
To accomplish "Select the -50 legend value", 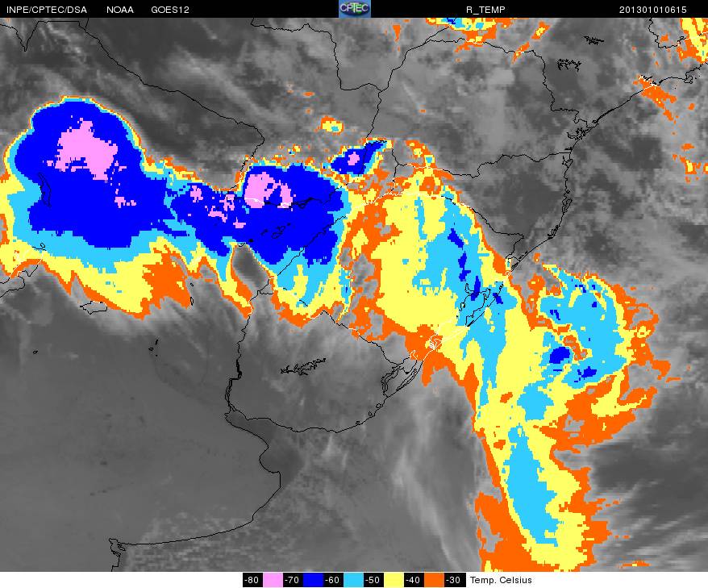I will click(373, 580).
